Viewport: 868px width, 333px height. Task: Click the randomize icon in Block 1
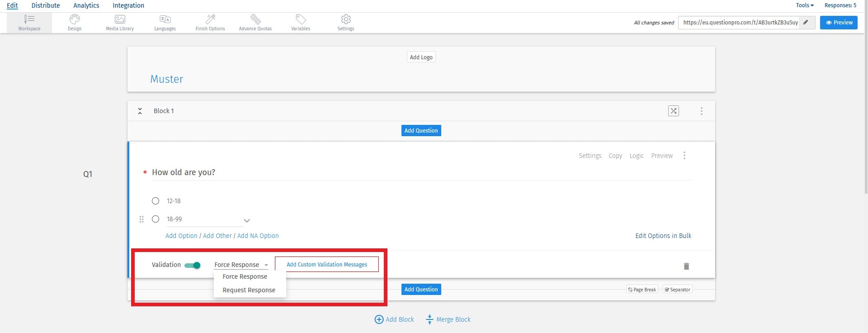673,111
